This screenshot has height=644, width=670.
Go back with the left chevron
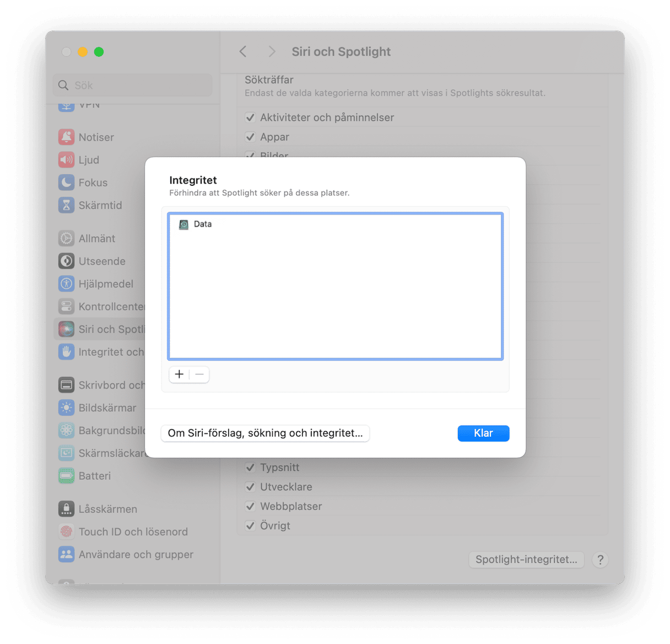(243, 51)
